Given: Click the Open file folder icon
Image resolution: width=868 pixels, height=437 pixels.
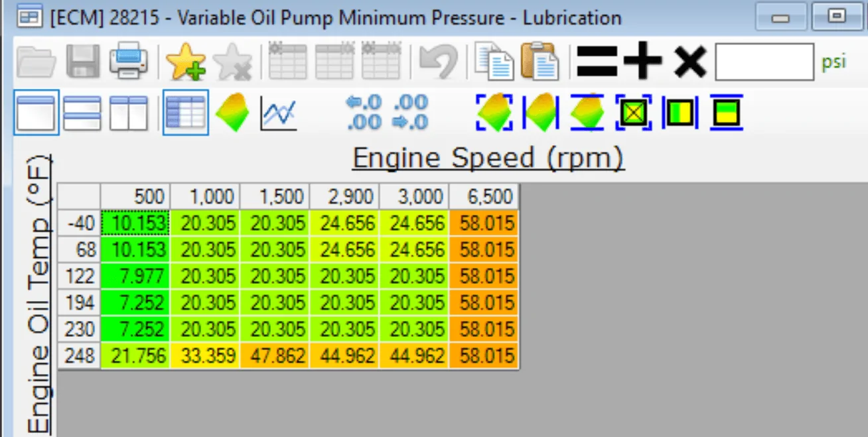Looking at the screenshot, I should pyautogui.click(x=37, y=62).
